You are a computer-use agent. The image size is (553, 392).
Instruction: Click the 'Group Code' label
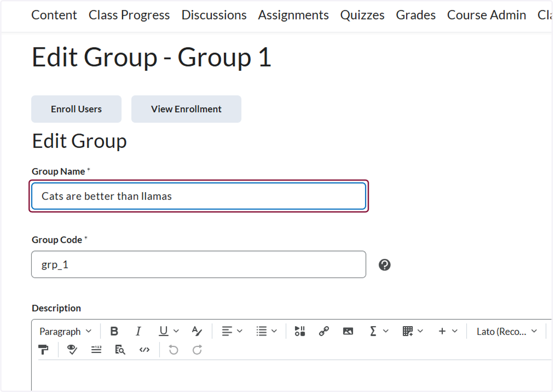57,240
